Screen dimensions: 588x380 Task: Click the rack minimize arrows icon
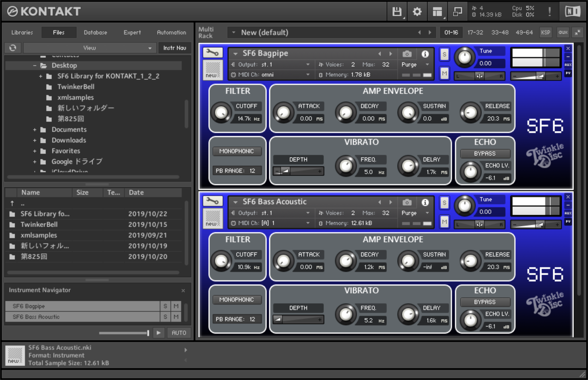point(578,32)
